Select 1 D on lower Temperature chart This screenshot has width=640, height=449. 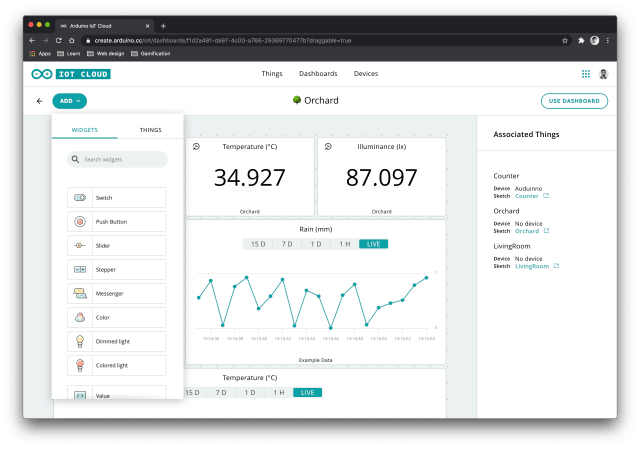pos(250,392)
